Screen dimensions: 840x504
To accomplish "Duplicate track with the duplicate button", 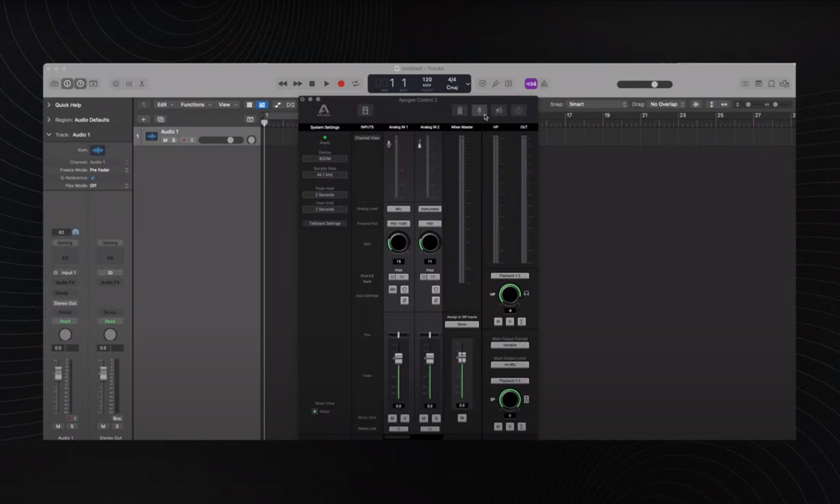I will pos(161,119).
